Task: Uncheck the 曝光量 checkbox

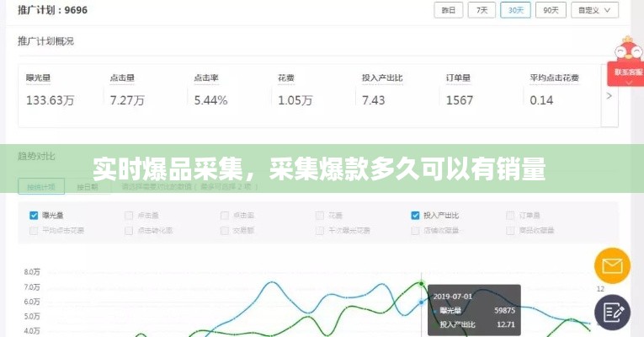Action: tap(34, 215)
